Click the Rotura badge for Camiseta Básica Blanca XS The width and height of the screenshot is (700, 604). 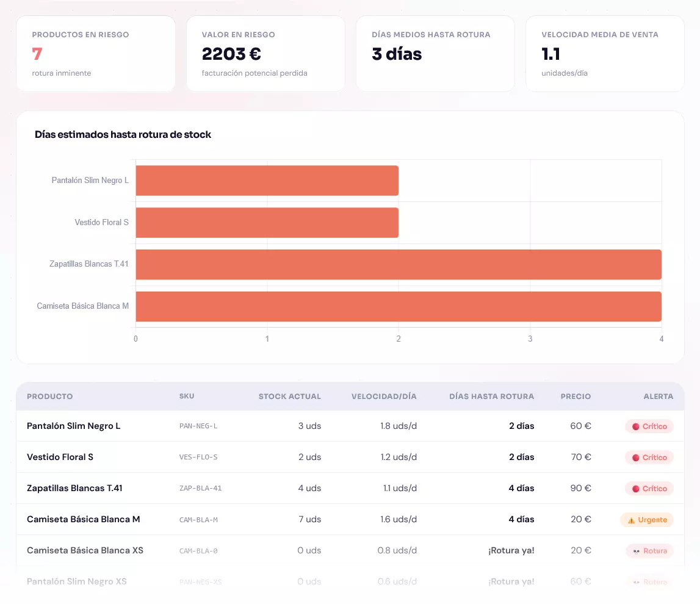point(649,550)
